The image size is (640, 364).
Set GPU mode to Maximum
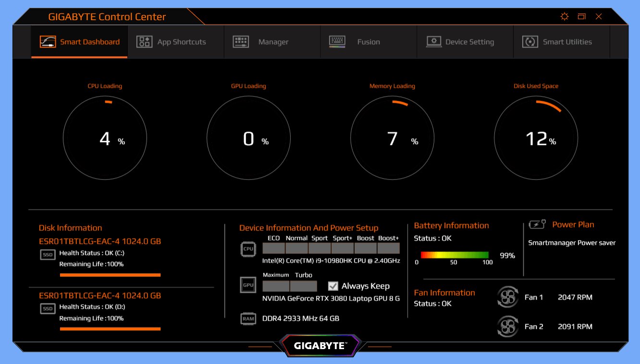click(276, 286)
